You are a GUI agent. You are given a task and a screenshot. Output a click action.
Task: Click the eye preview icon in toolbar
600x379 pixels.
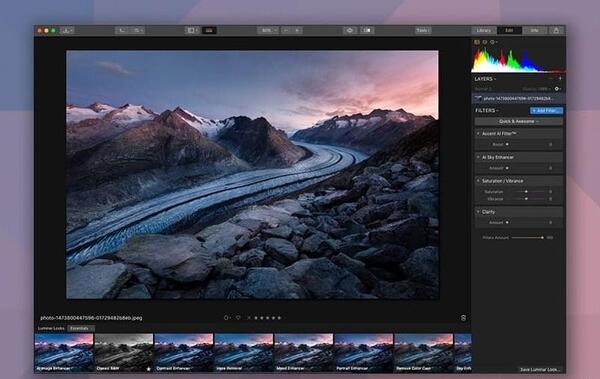350,30
